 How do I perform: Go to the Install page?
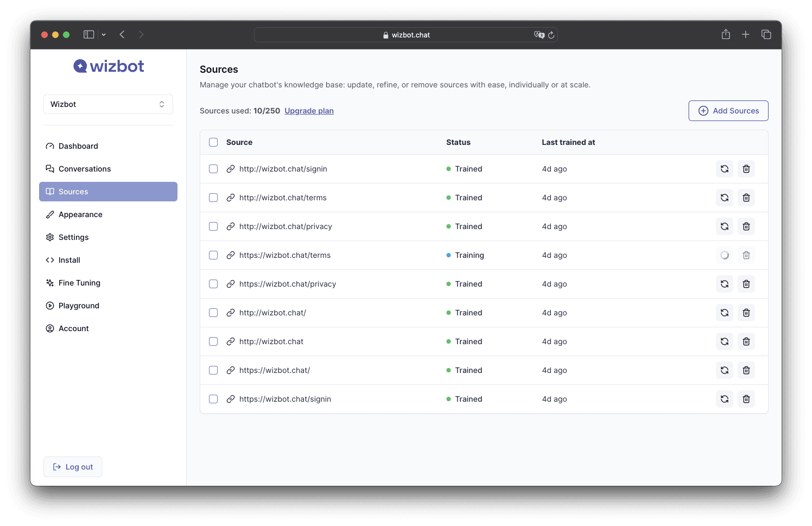click(108, 260)
